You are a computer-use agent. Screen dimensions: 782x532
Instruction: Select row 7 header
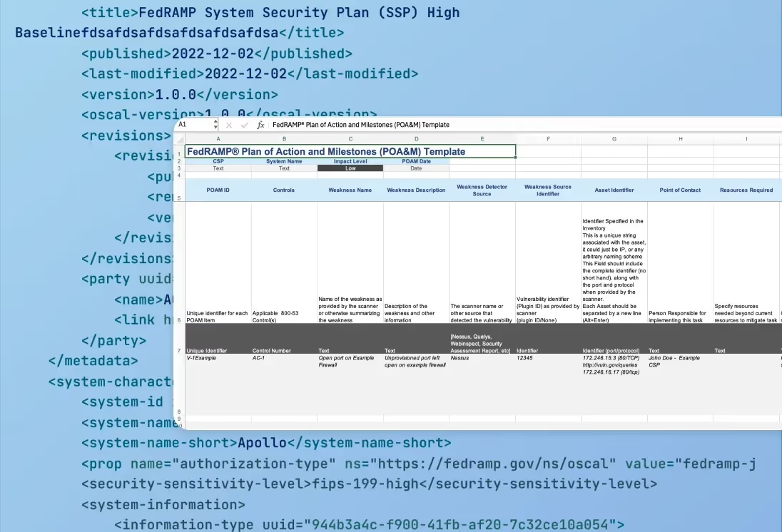180,339
